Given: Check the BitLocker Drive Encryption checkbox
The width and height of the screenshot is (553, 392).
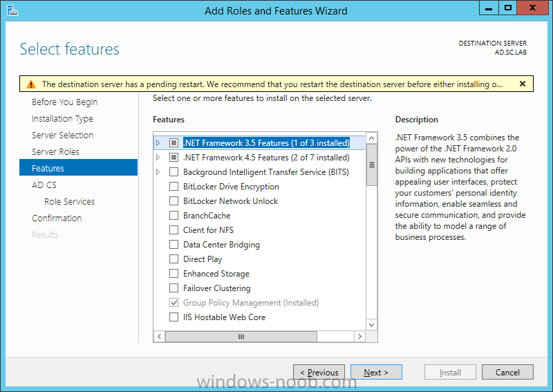Looking at the screenshot, I should pos(174,186).
